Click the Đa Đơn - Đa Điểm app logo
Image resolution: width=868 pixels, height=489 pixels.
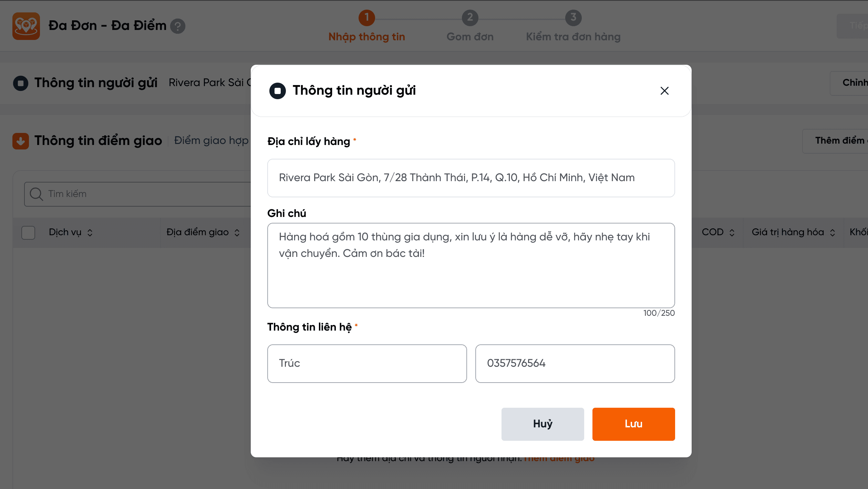point(26,26)
